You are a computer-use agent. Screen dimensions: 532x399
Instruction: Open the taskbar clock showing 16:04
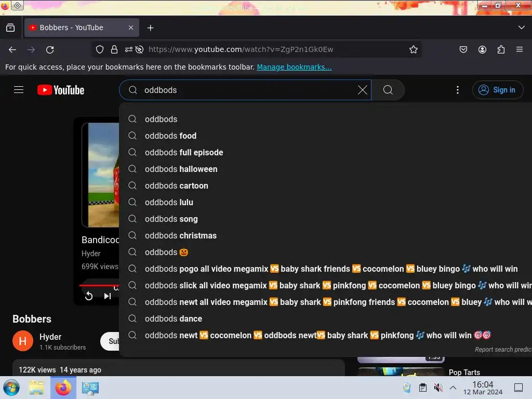coord(483,388)
